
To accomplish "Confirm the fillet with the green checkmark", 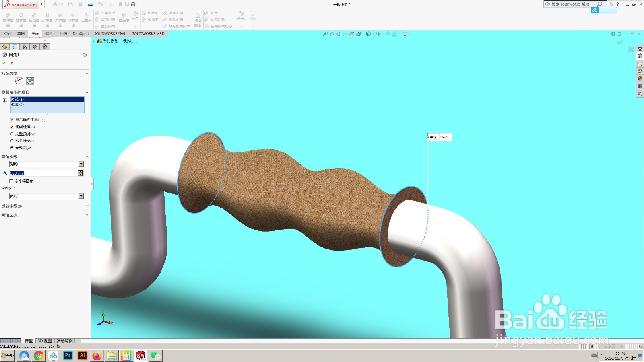I will (4, 63).
